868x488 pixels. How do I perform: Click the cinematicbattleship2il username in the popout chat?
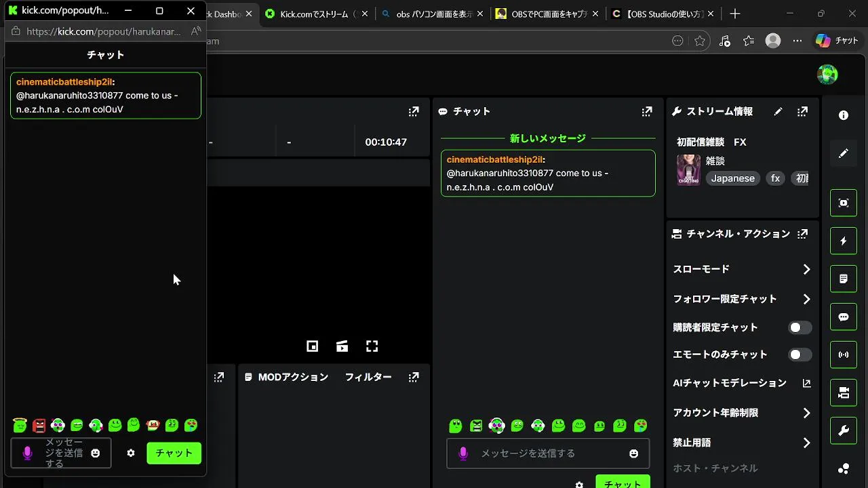(64, 82)
